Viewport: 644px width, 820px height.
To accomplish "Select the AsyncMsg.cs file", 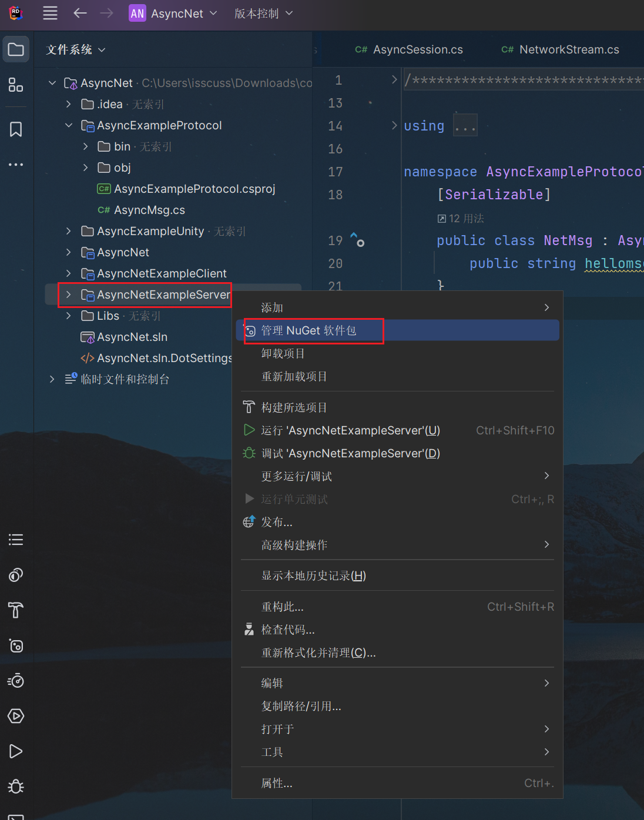I will tap(142, 210).
